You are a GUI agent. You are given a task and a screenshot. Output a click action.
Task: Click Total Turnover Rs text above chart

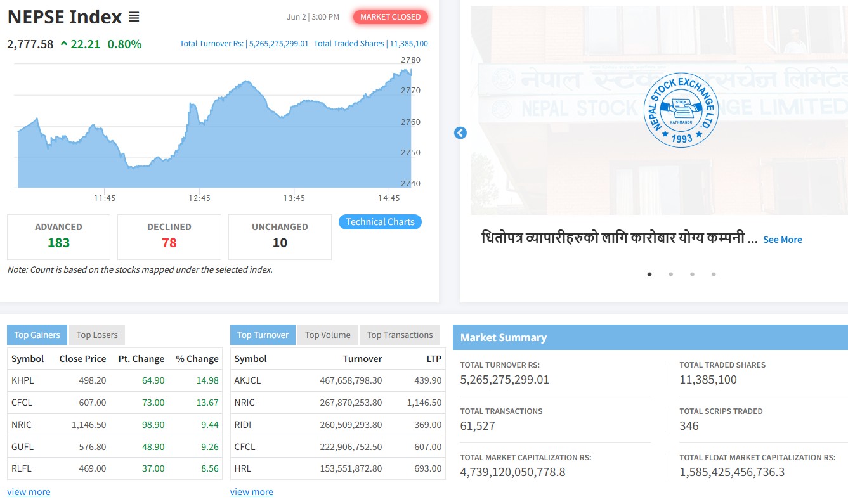(244, 44)
